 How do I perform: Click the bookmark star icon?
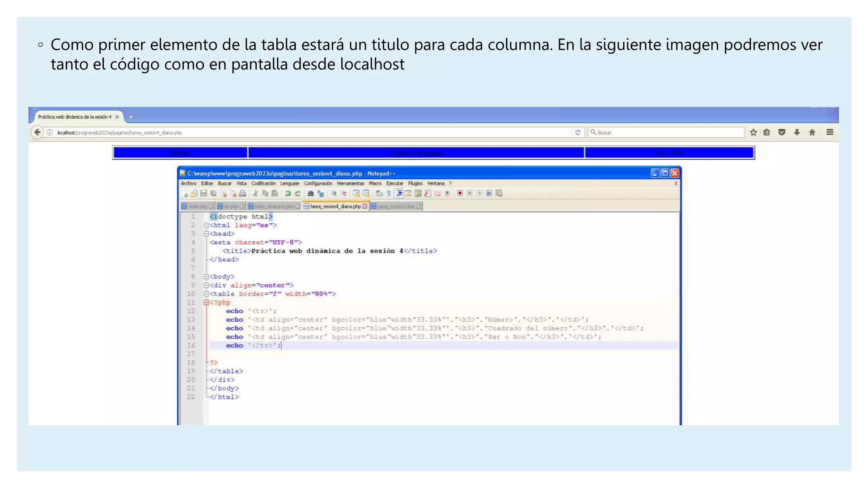pyautogui.click(x=753, y=133)
